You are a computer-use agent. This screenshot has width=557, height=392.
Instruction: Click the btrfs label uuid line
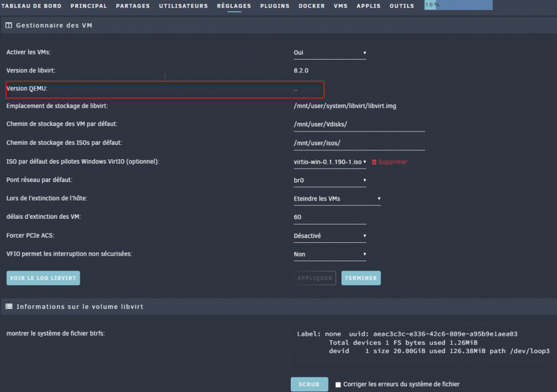pyautogui.click(x=407, y=334)
